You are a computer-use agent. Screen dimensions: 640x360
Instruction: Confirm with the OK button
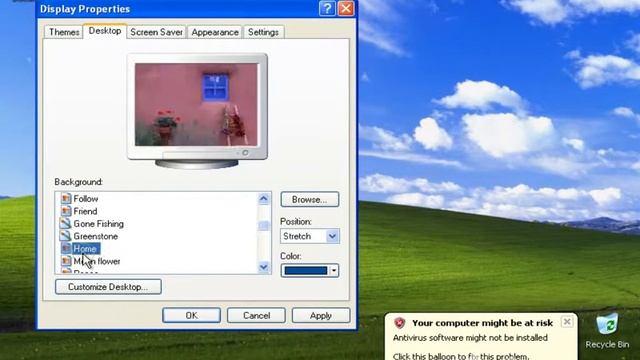[191, 316]
